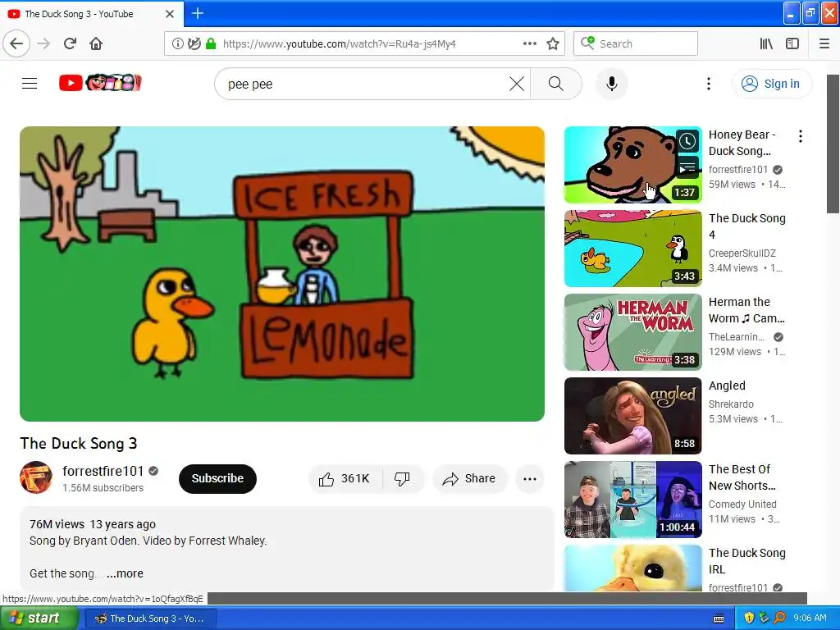
Task: Click the security shield tray icon
Action: pyautogui.click(x=749, y=619)
